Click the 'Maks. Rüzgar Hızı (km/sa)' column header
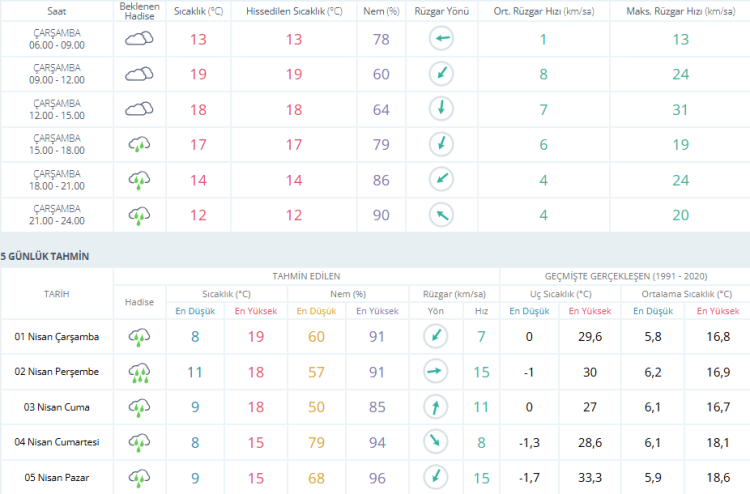The width and height of the screenshot is (750, 494). (x=661, y=10)
